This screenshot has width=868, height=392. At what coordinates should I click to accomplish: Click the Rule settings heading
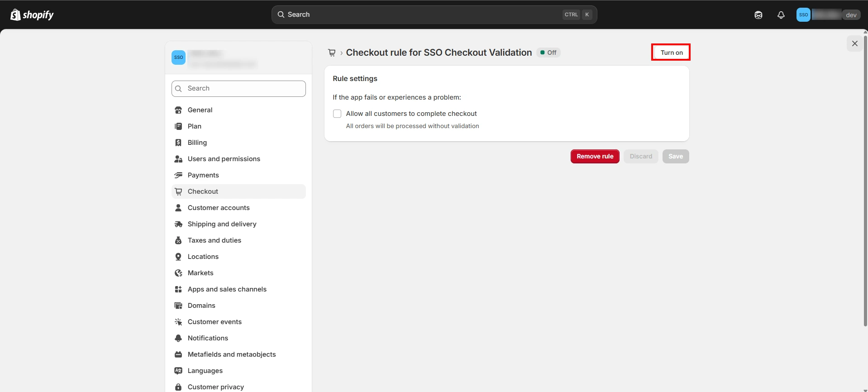point(355,79)
